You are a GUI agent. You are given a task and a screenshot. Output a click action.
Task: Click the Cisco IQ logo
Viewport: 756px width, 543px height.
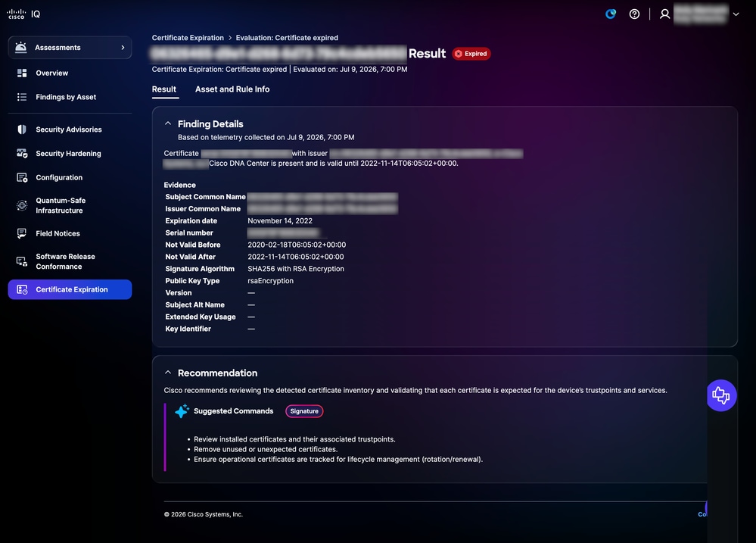[x=23, y=14]
